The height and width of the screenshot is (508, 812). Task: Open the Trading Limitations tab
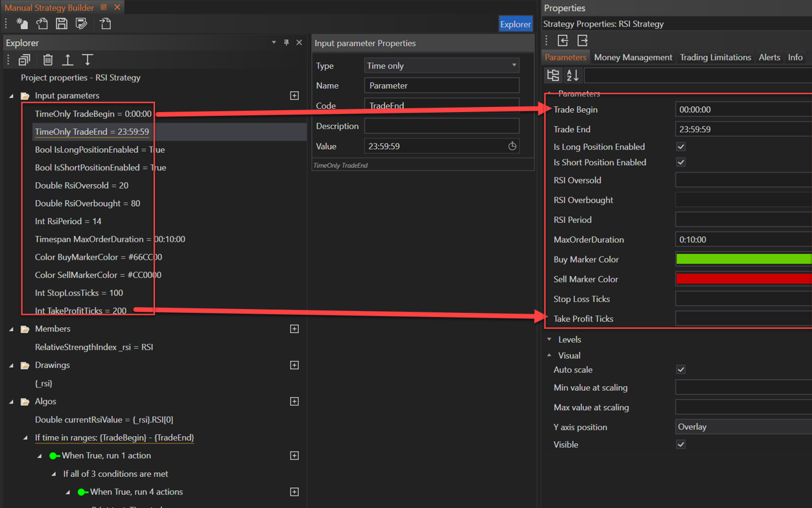[715, 58]
